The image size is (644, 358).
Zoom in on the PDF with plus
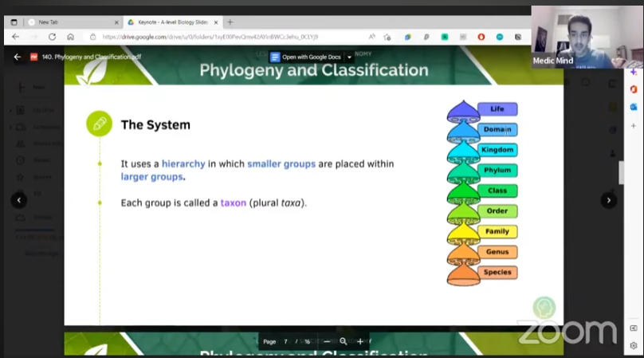(x=360, y=341)
